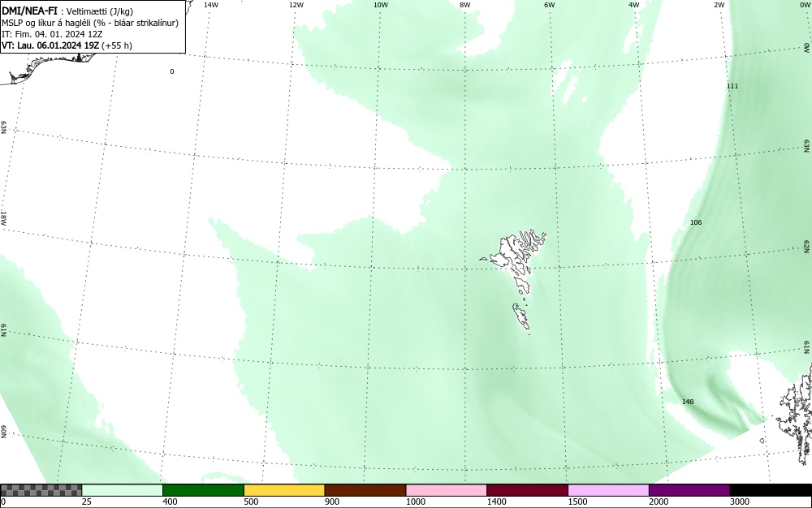Click the purple 2000 color swatch
This screenshot has height=508, width=812.
click(x=689, y=490)
